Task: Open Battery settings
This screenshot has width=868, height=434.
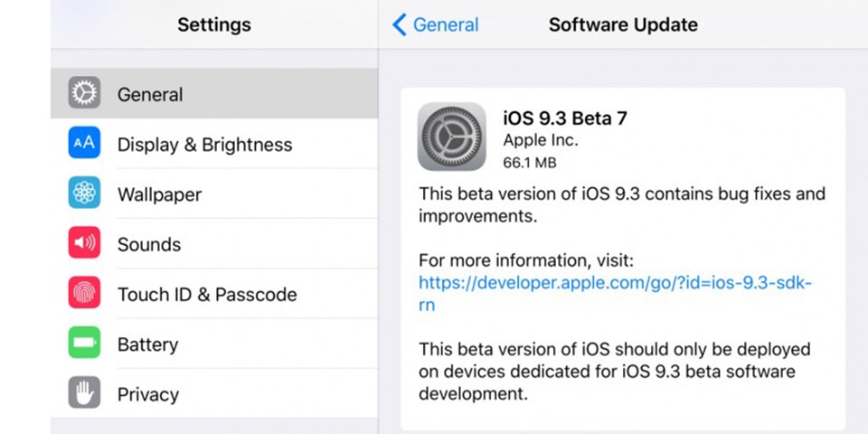Action: coord(214,344)
